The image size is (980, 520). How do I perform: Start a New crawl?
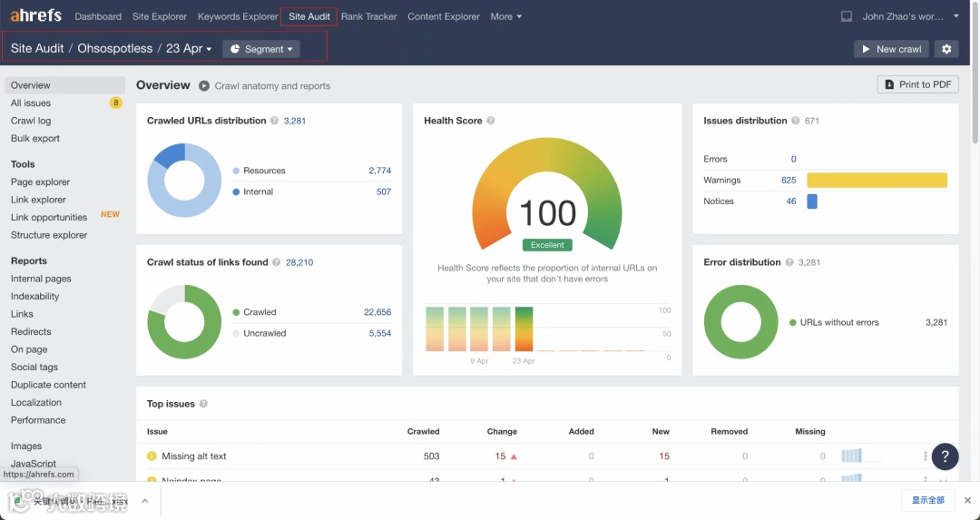tap(891, 49)
